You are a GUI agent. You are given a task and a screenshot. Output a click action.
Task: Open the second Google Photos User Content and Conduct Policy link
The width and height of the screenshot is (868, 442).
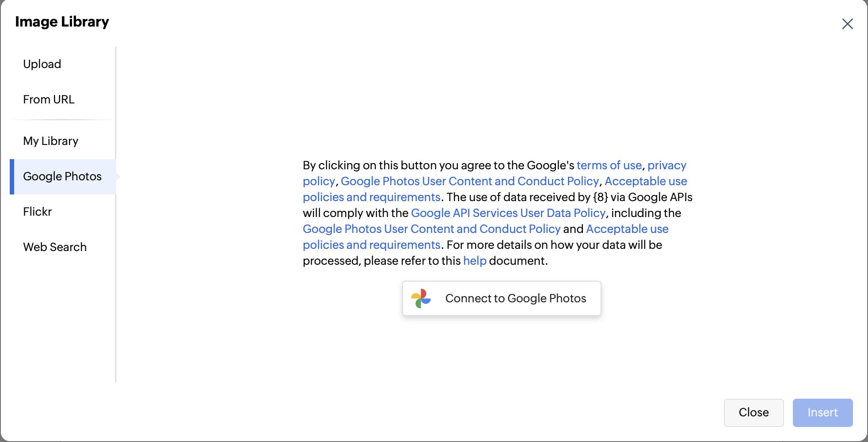click(431, 229)
